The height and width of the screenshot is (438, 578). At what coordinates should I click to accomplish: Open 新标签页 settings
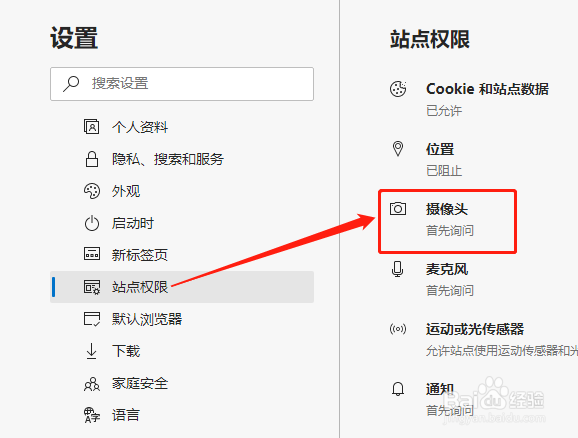tap(140, 255)
